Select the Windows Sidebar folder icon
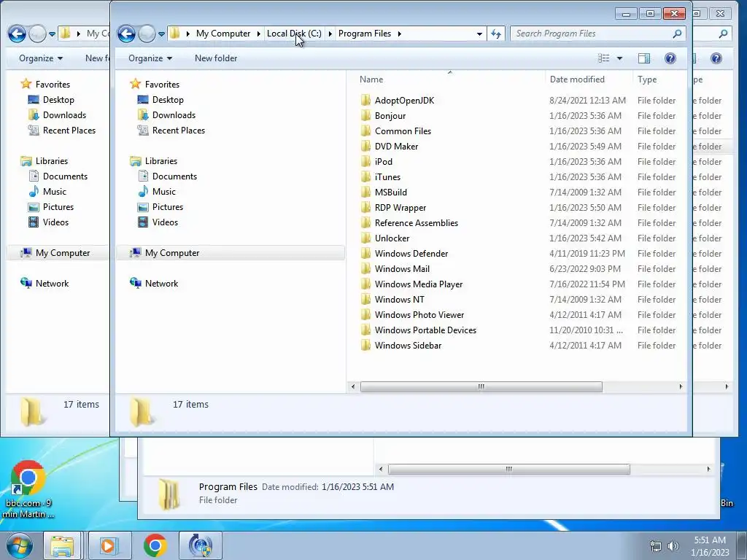The image size is (747, 560). 365,345
